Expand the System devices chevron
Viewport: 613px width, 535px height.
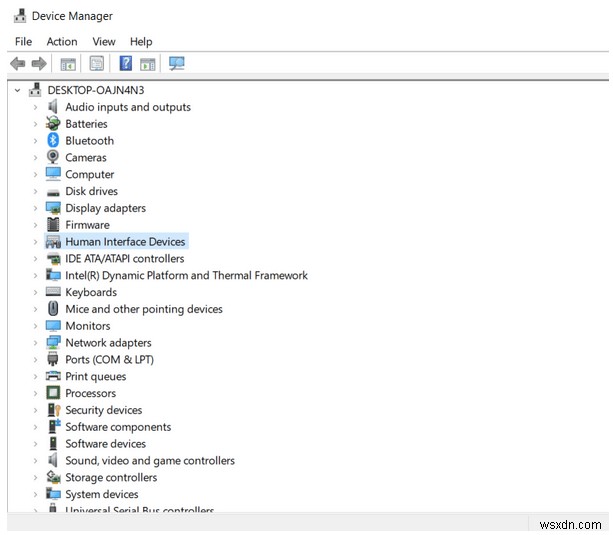(x=35, y=494)
